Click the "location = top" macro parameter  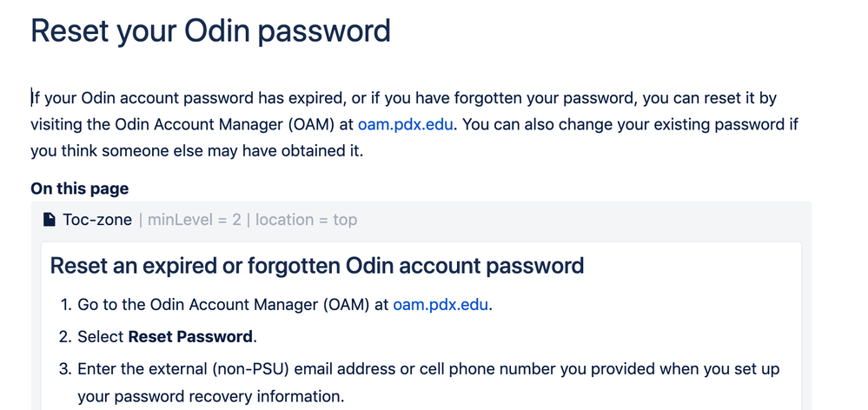(306, 220)
